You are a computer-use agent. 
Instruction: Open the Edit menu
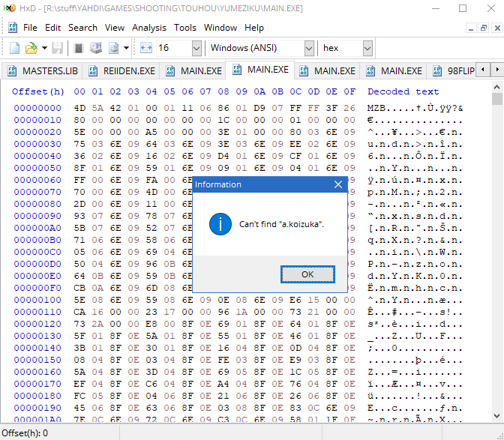53,28
